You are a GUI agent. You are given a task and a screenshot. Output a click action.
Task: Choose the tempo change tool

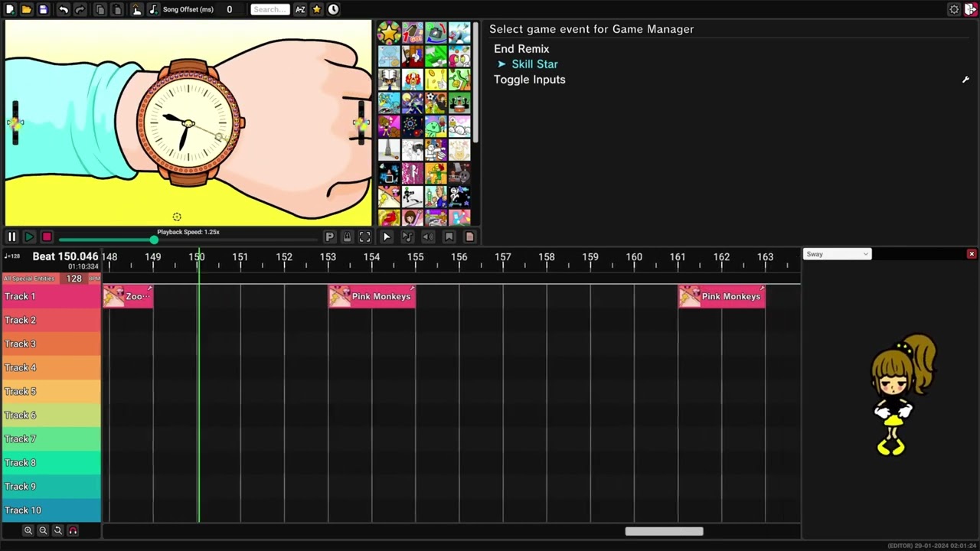point(407,237)
